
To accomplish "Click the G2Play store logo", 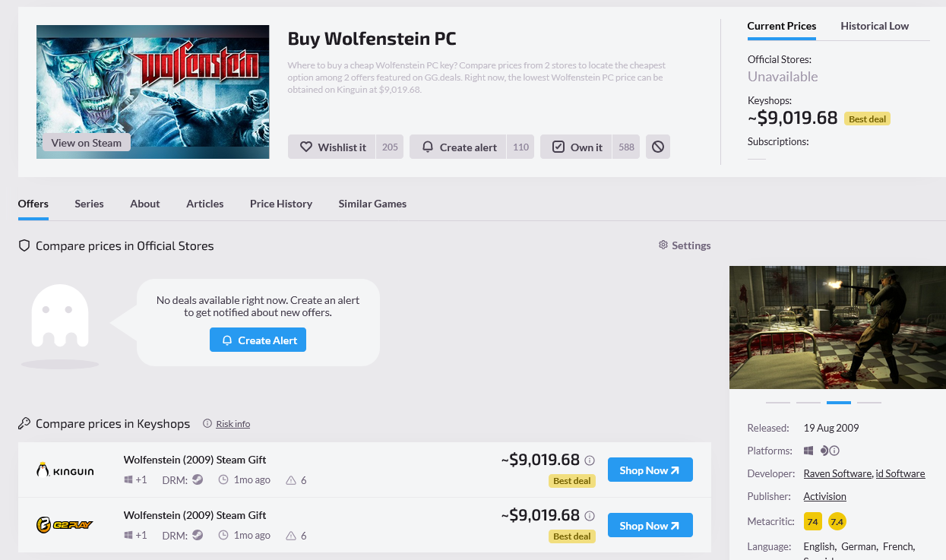I will pos(65,525).
